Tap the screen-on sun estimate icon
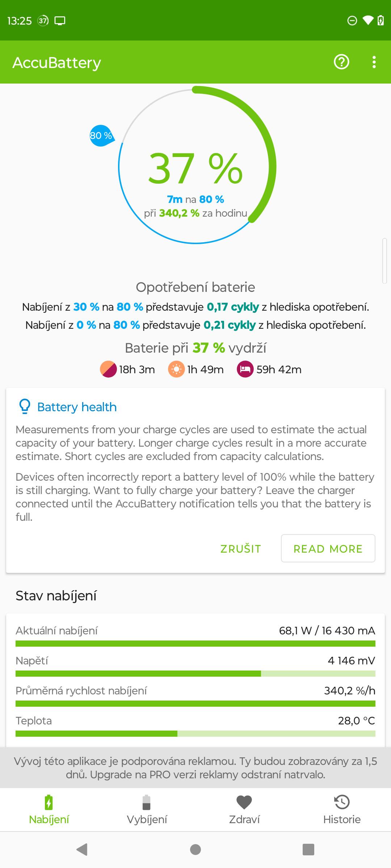The height and width of the screenshot is (868, 391). [176, 369]
